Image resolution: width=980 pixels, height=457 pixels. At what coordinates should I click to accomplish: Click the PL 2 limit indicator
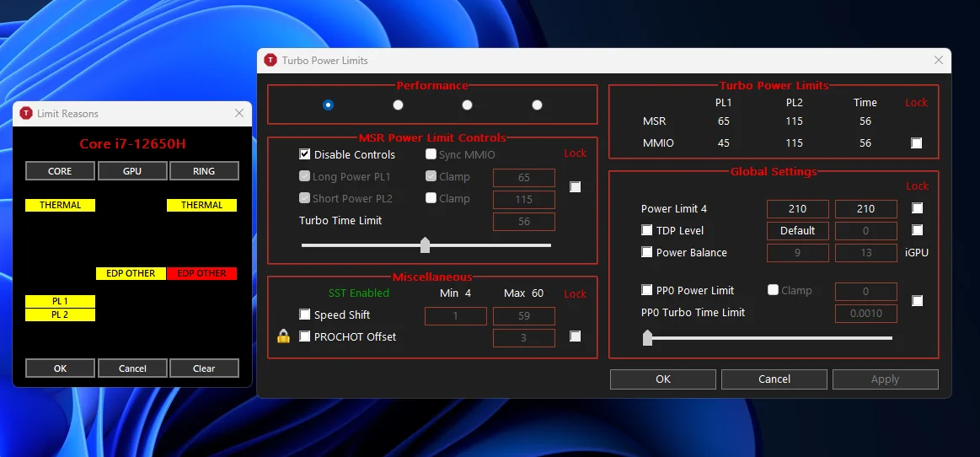coord(60,315)
